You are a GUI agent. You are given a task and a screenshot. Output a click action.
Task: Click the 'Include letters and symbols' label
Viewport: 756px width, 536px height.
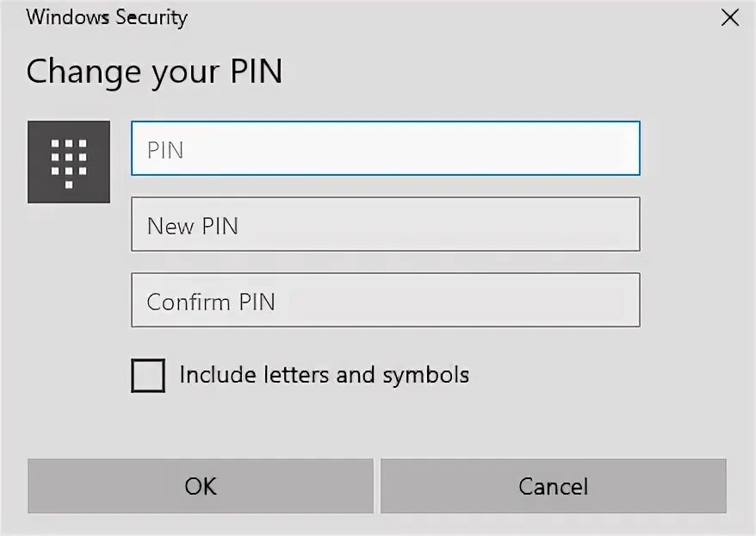pyautogui.click(x=325, y=375)
